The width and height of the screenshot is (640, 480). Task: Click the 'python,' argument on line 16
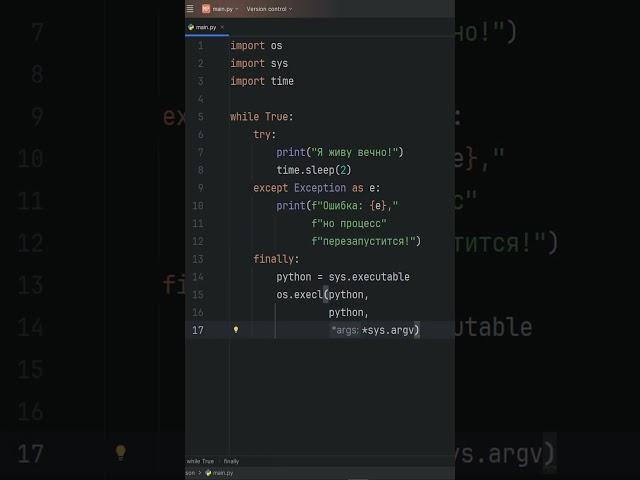(x=349, y=313)
